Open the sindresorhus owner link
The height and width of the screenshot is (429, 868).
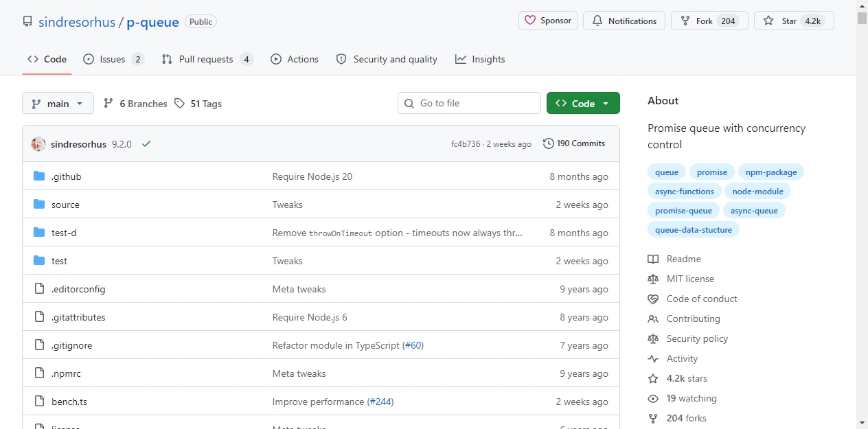coord(77,22)
